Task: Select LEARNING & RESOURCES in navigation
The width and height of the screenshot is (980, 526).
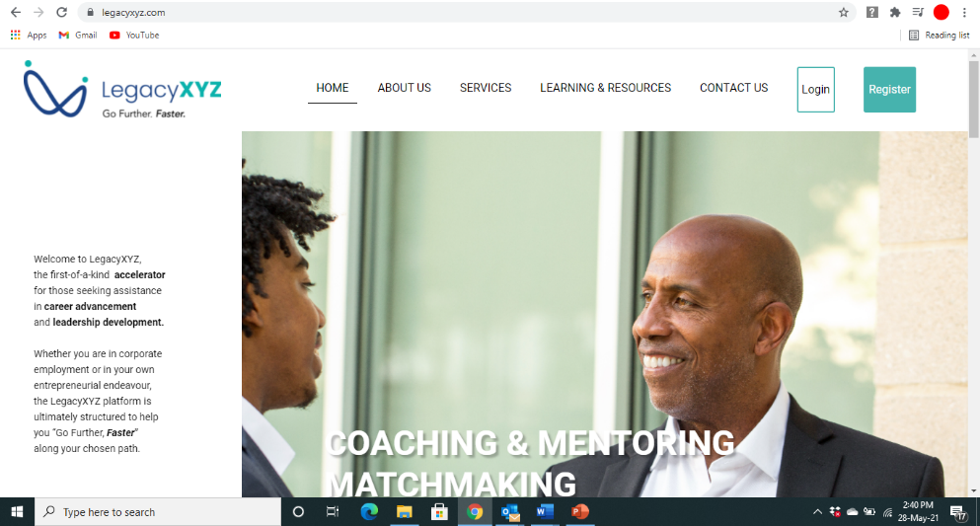Action: click(x=606, y=88)
